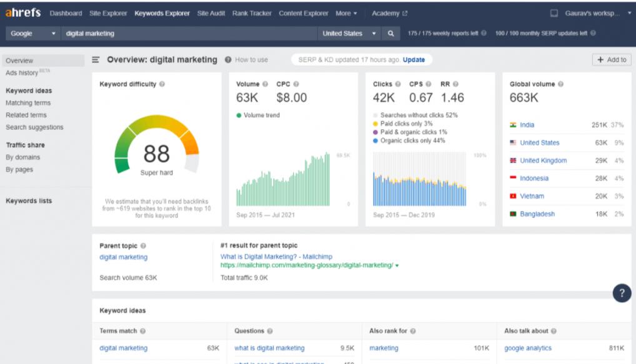Expand the mailchimp URL dropdown arrow
This screenshot has width=636, height=364.
pos(397,265)
